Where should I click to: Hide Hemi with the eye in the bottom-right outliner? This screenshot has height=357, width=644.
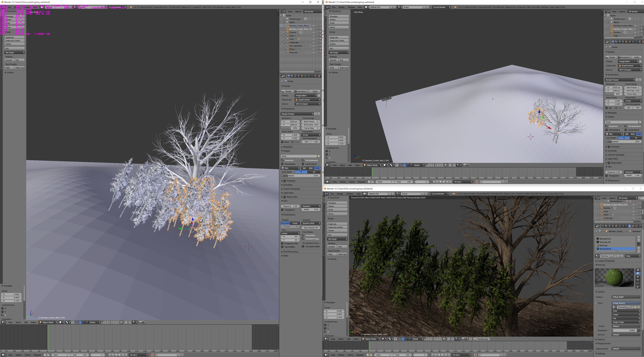pos(634,214)
